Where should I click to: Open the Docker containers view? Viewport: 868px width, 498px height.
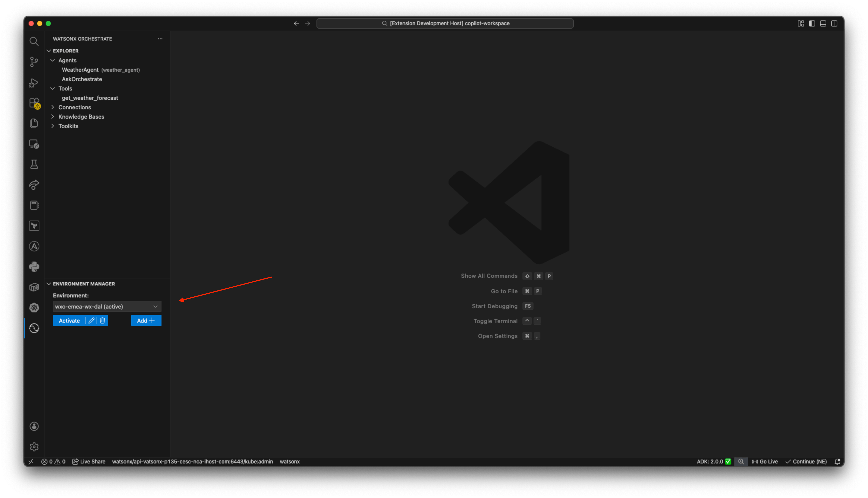pos(34,287)
